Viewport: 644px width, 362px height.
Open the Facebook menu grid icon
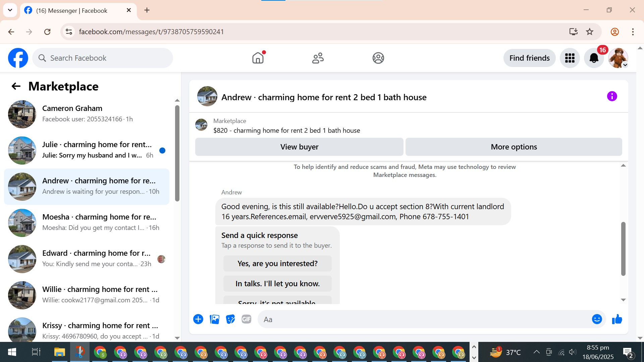(x=570, y=58)
